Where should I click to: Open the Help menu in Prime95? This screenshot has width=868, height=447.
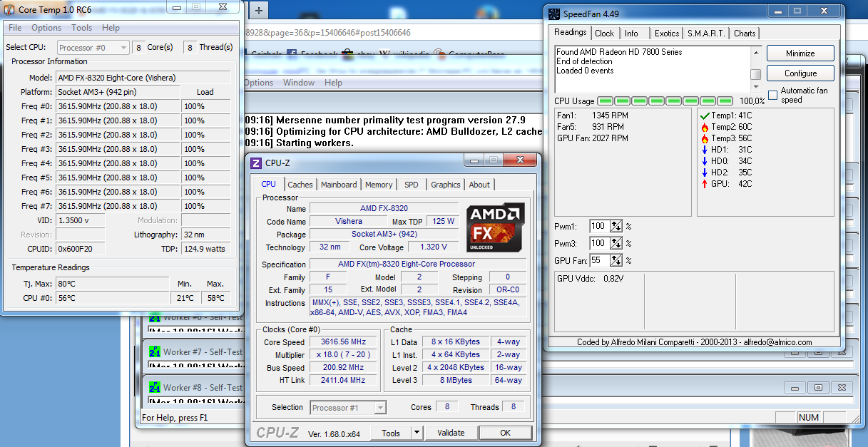pos(333,83)
